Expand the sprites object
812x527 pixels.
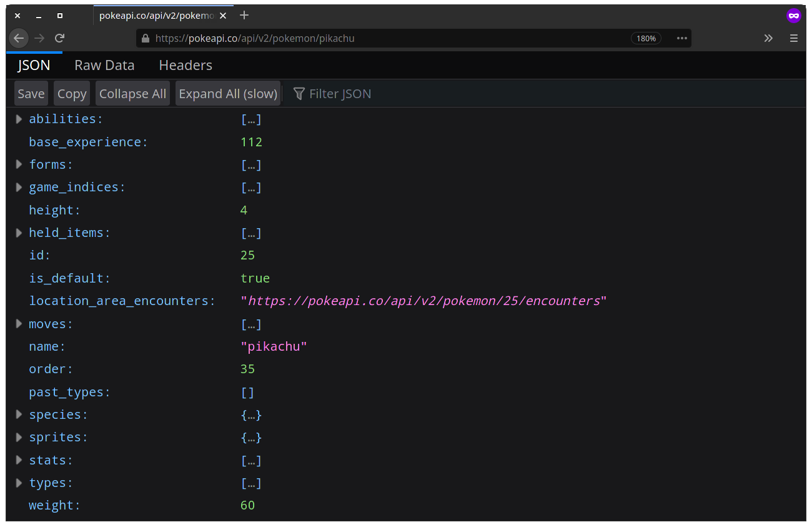19,437
